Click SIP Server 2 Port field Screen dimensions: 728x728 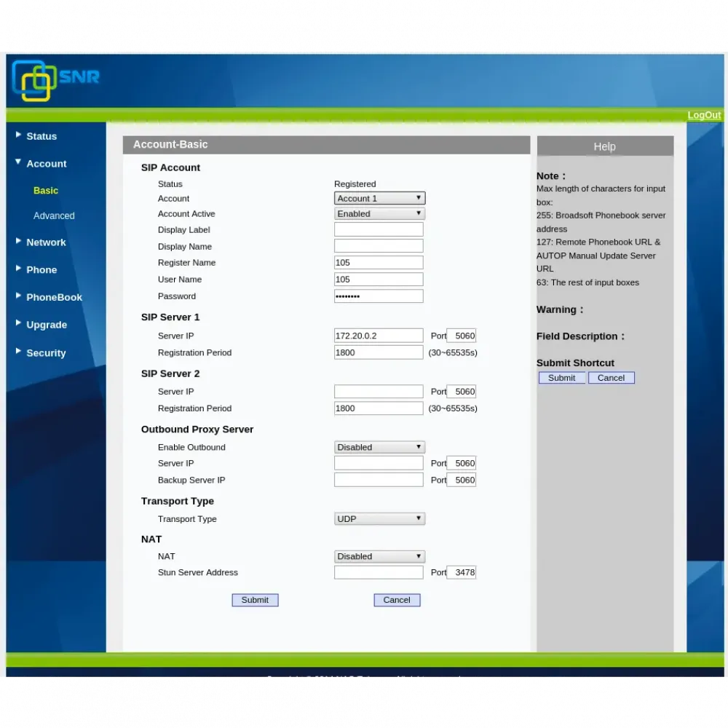(x=462, y=392)
